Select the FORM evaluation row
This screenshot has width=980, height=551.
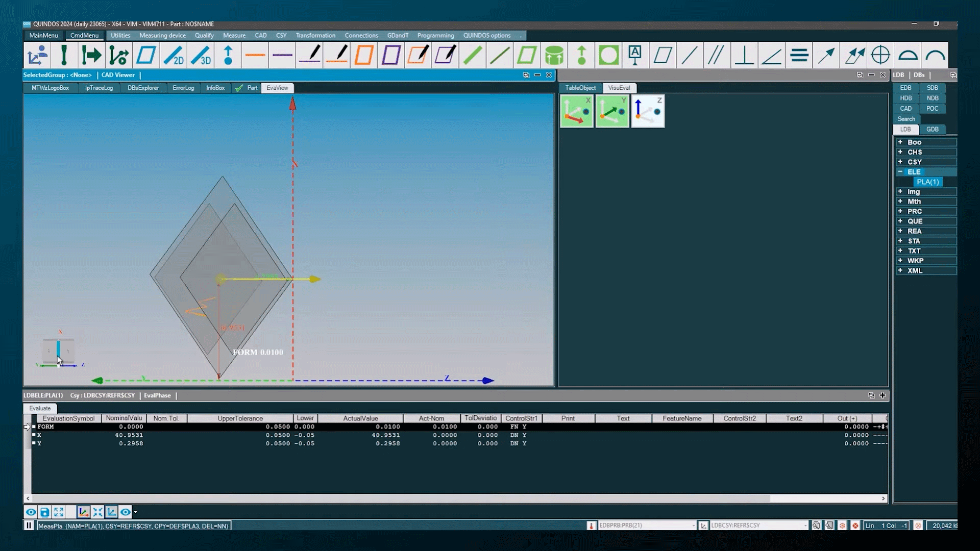[45, 427]
